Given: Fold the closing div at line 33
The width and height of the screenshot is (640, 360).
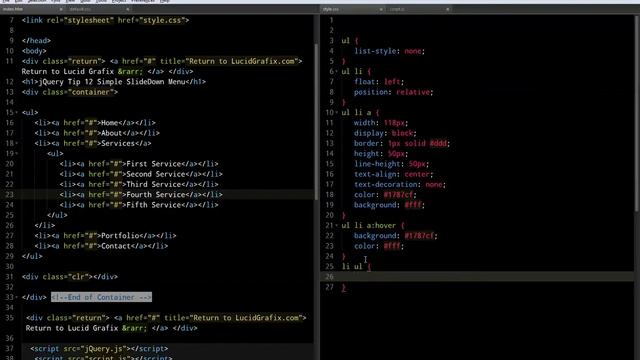Looking at the screenshot, I should coord(16,298).
